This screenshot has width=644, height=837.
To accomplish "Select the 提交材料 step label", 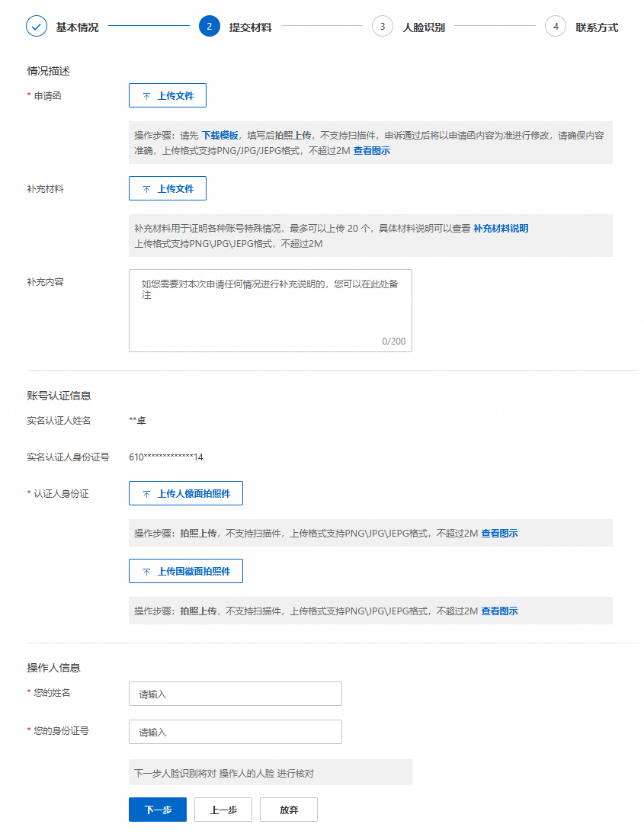I will [250, 27].
